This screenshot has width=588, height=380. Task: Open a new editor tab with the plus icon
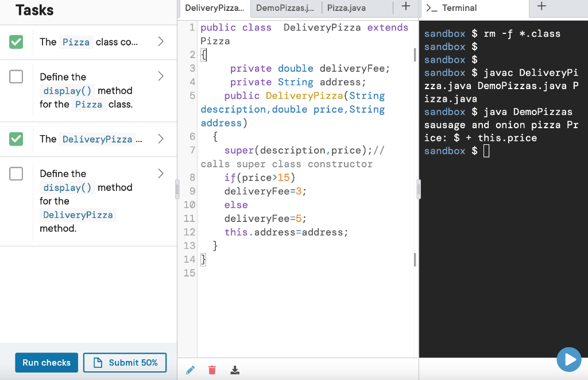[x=406, y=7]
